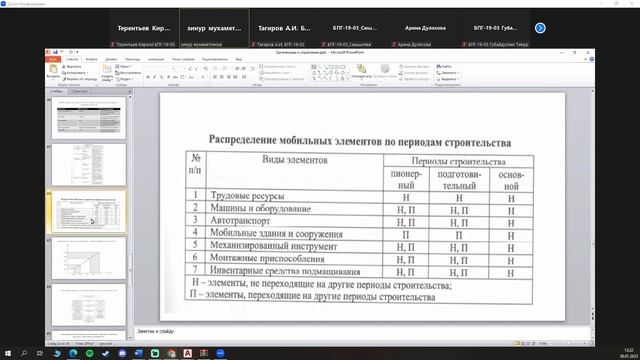Open the Вид ribbon tab
This screenshot has width=640, height=360.
238,59
